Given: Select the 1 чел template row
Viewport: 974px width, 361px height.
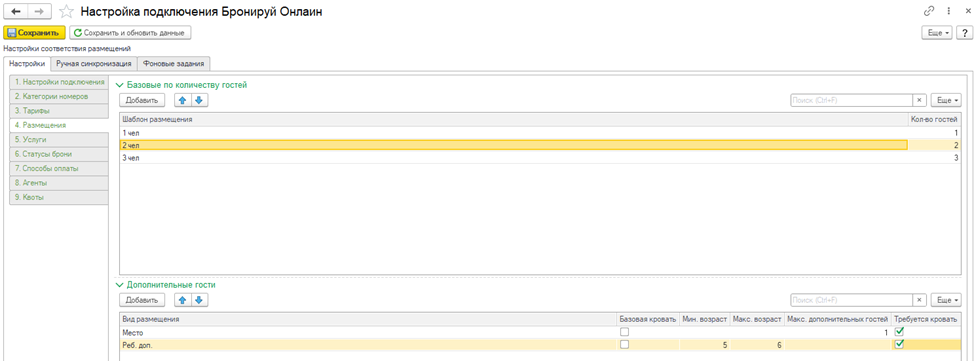Looking at the screenshot, I should click(x=540, y=133).
